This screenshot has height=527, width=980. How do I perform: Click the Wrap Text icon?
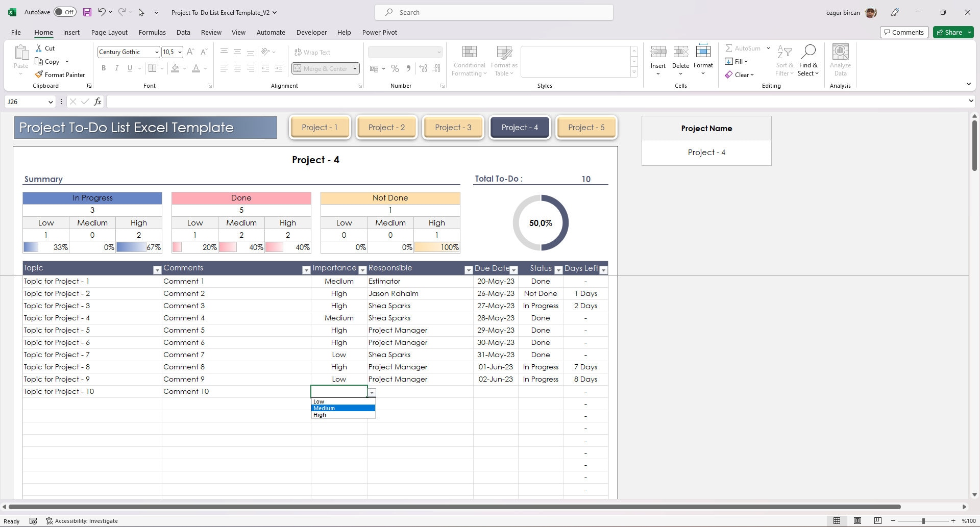(x=312, y=52)
